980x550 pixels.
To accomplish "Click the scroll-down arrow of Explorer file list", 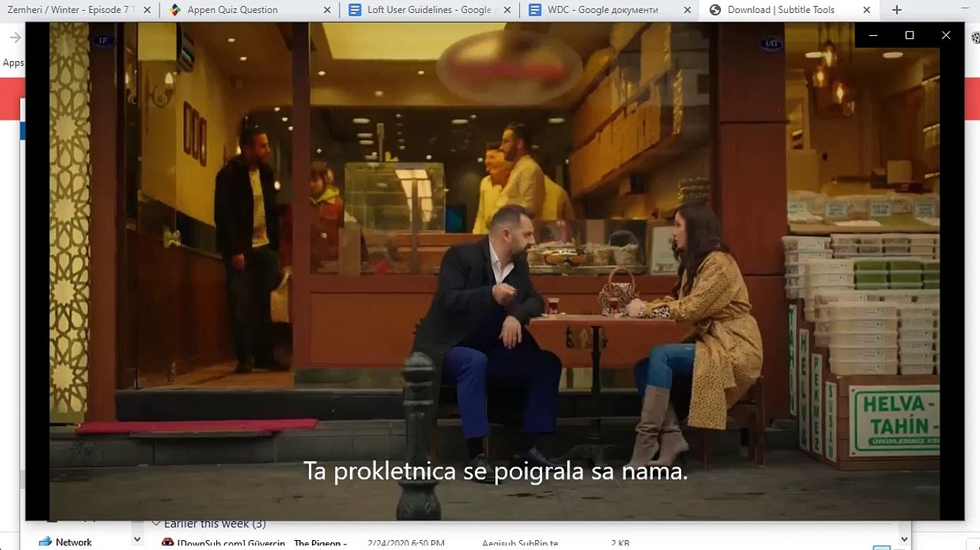I will click(x=904, y=539).
